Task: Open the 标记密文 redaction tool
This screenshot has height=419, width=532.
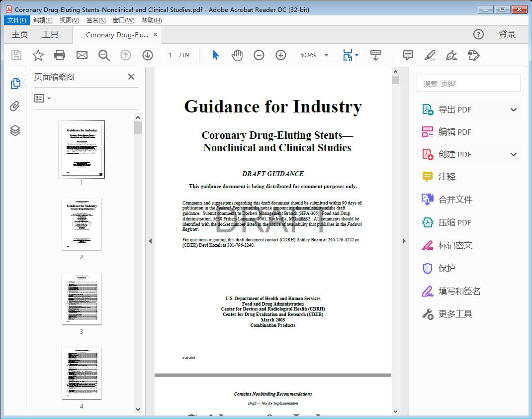Action: [x=446, y=245]
